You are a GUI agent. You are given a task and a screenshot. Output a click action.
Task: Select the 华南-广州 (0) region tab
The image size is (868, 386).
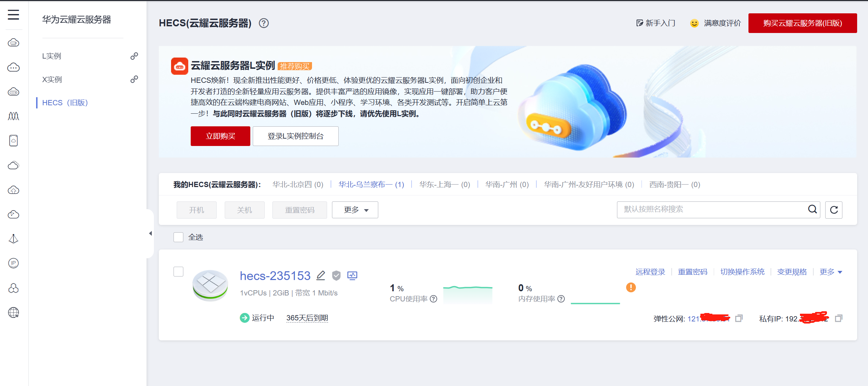tap(507, 185)
